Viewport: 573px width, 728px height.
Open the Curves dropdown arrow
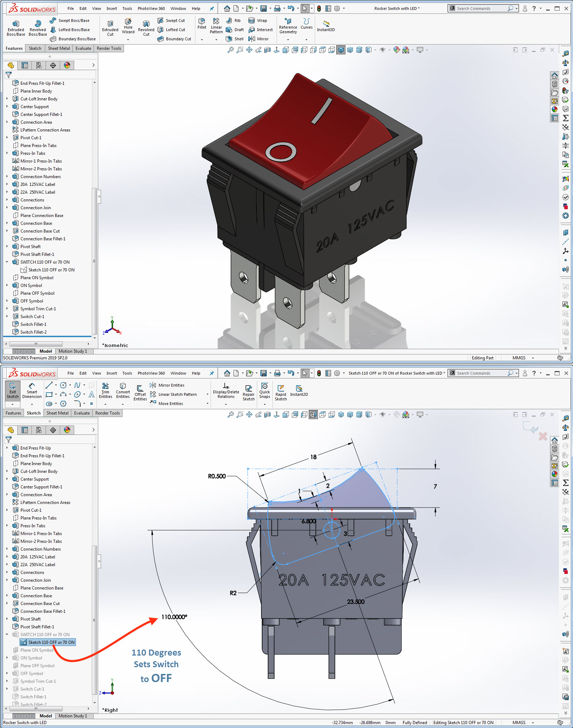click(x=306, y=40)
